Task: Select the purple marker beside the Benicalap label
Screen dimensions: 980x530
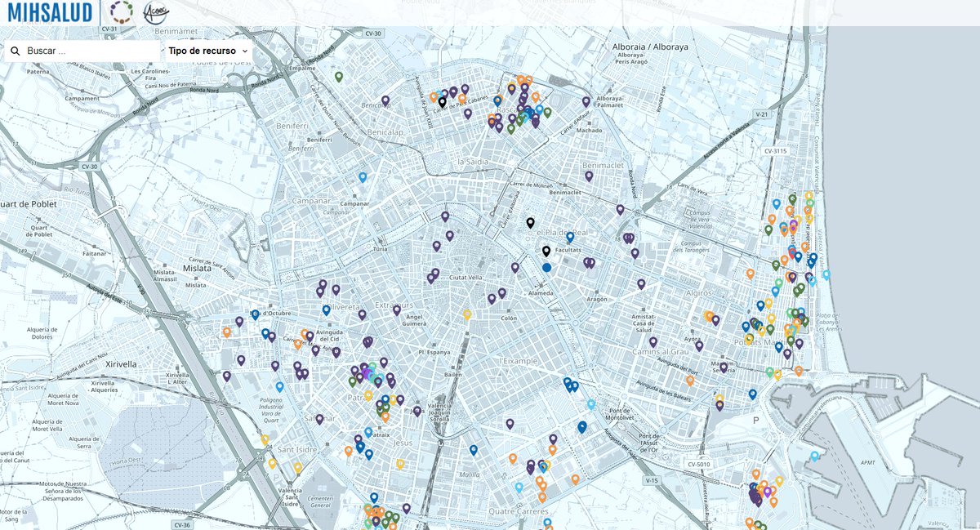Action: [385, 100]
